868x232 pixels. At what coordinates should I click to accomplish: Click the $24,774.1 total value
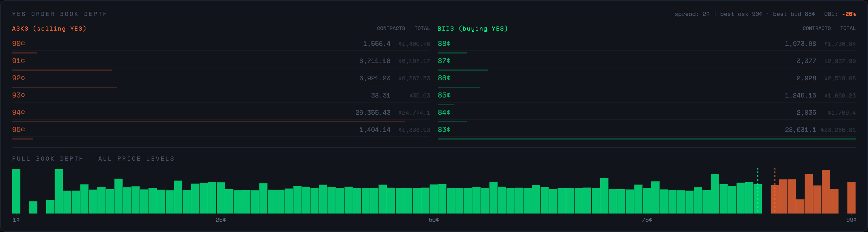point(414,113)
